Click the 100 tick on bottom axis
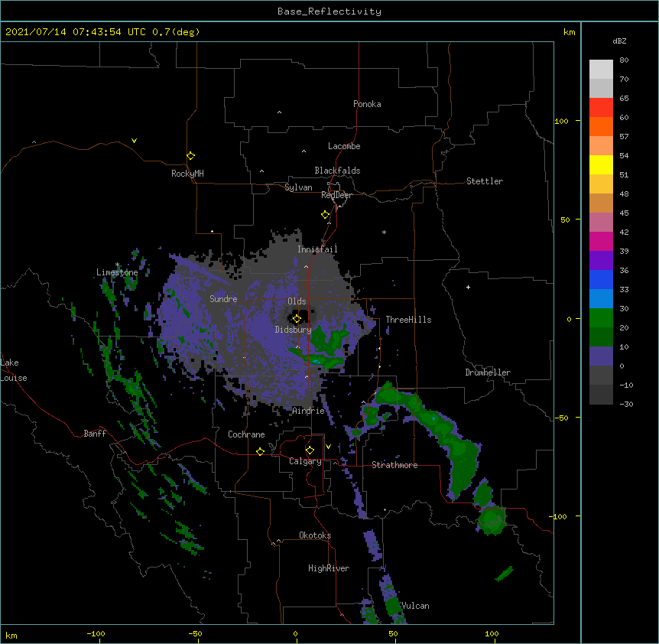This screenshot has width=659, height=644. coord(492,633)
